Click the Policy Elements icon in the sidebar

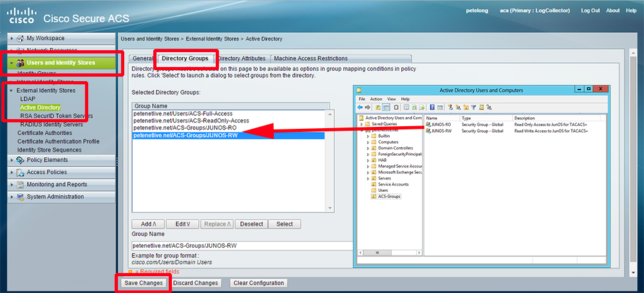coord(20,160)
